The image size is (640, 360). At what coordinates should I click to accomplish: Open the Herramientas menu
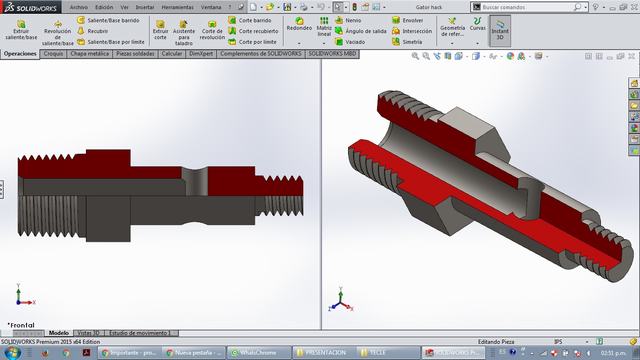178,7
